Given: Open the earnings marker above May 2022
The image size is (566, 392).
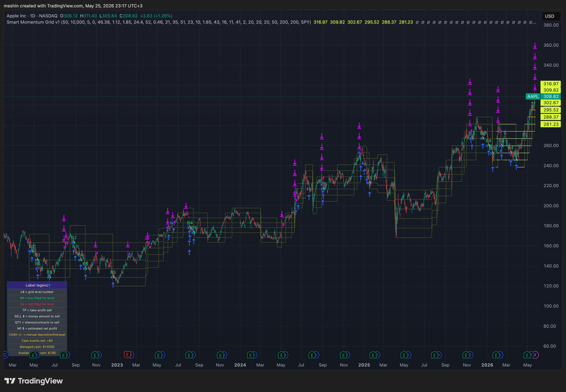Looking at the screenshot, I should pyautogui.click(x=33, y=355).
